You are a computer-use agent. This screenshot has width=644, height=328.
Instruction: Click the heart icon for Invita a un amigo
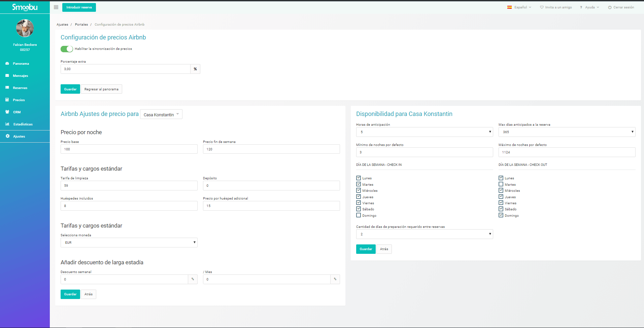click(542, 7)
